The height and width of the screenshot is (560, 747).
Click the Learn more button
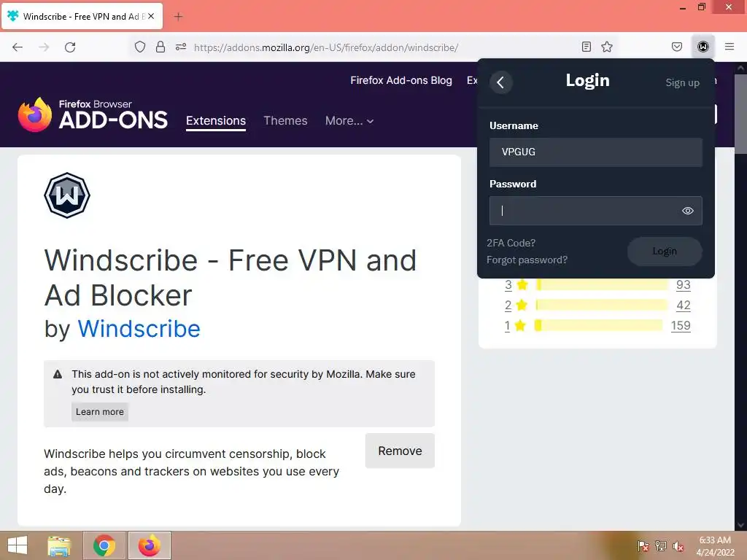click(99, 412)
